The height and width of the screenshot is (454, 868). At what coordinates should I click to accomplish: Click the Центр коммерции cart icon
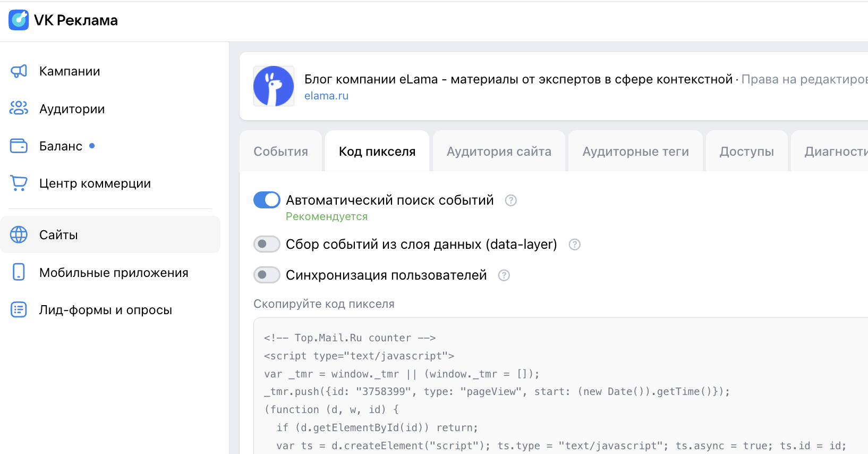click(19, 183)
